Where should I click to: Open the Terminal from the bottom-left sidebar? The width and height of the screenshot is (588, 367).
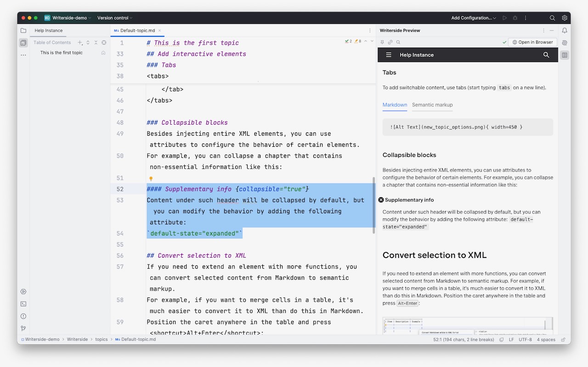point(23,304)
